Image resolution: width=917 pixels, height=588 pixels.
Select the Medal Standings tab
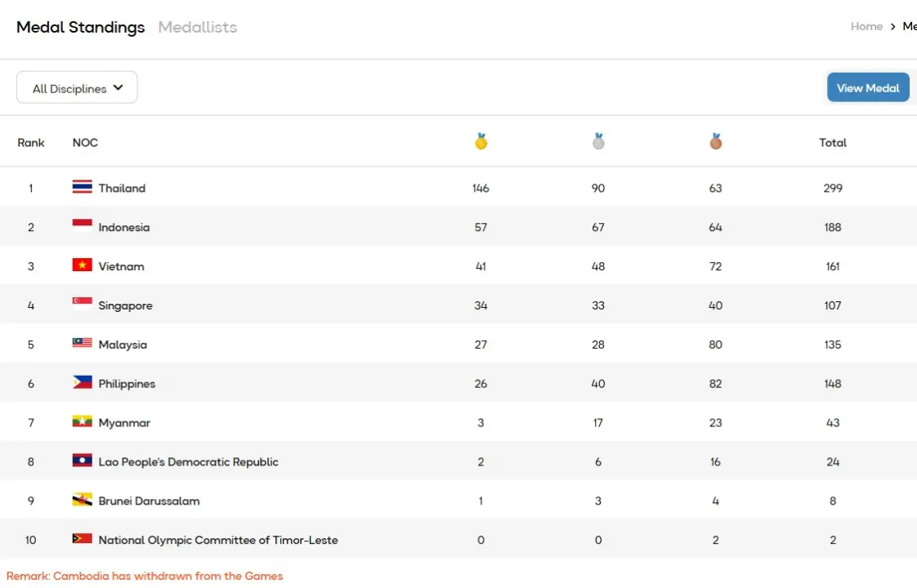(79, 27)
